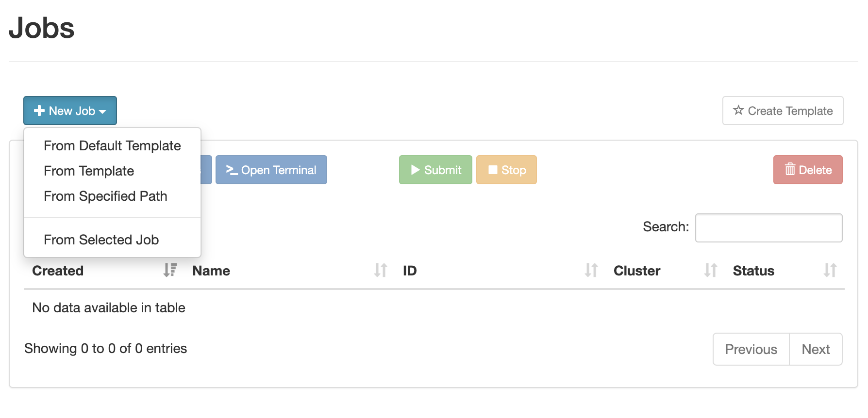Go to Previous page of entries
The height and width of the screenshot is (418, 868).
[751, 349]
